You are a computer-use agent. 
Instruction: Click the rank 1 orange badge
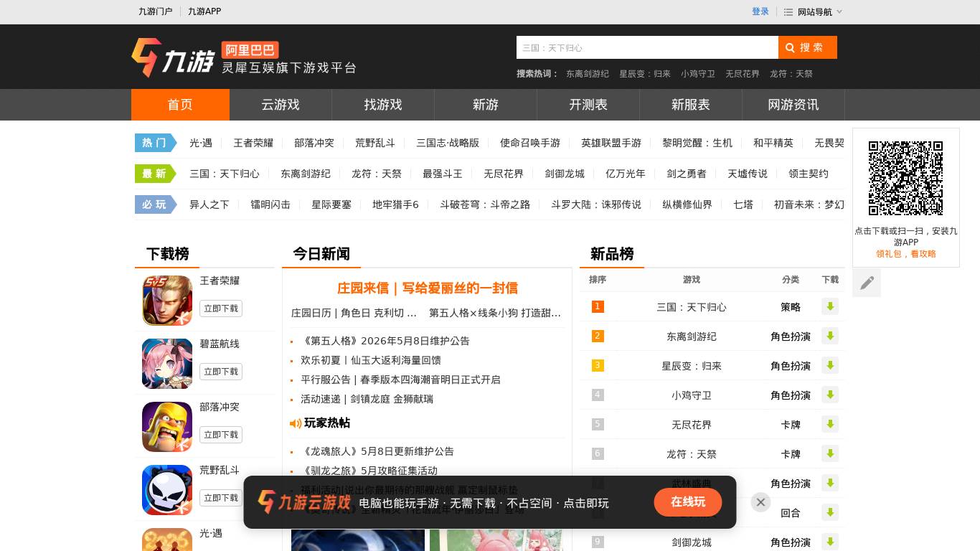[x=598, y=306]
